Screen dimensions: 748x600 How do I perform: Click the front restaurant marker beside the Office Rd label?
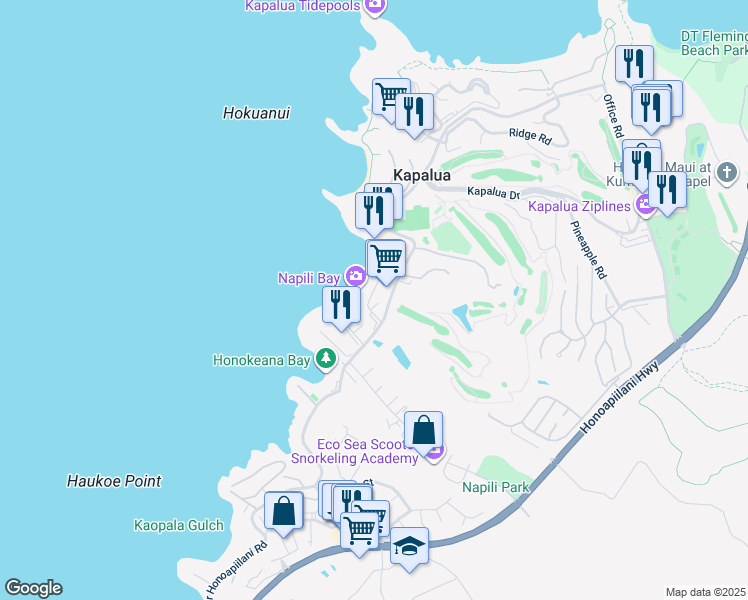[x=651, y=107]
